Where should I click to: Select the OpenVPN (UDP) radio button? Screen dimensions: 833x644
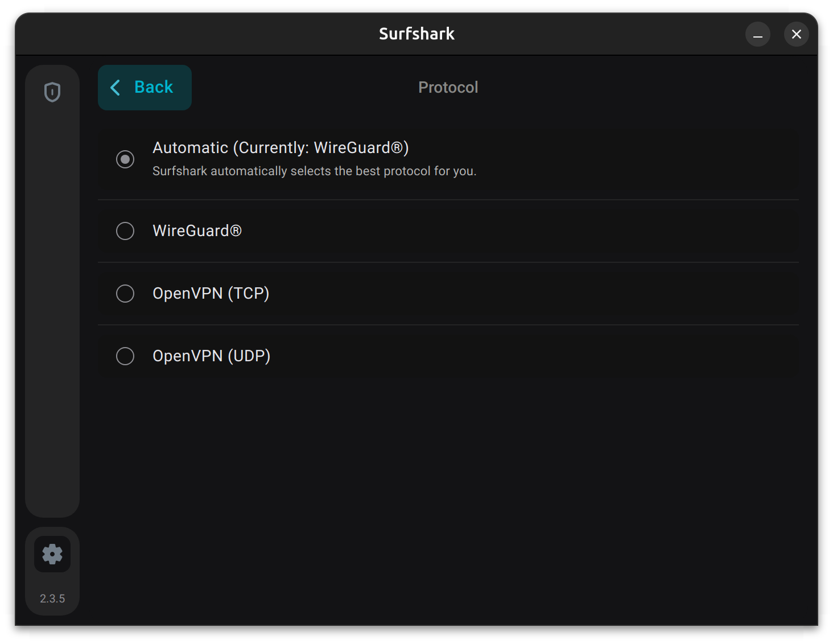[125, 356]
